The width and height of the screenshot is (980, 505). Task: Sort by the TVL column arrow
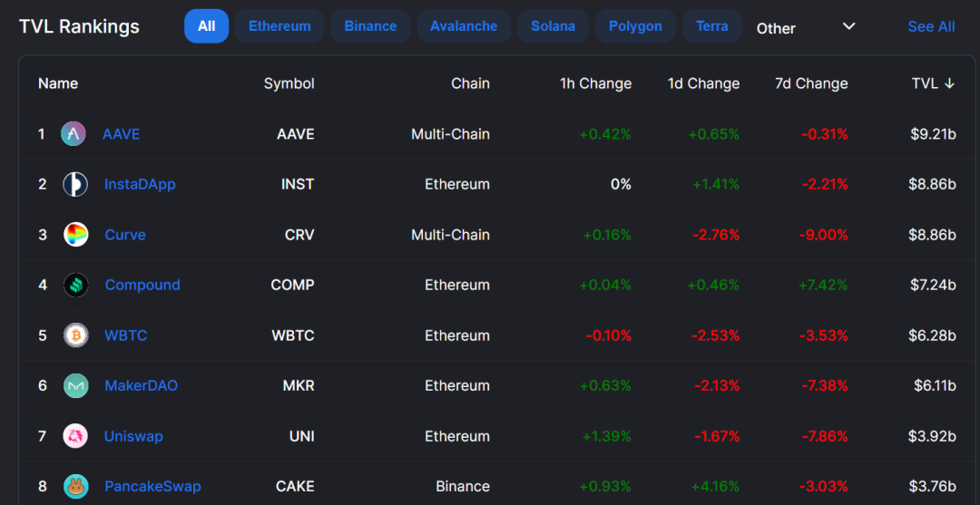click(x=949, y=83)
